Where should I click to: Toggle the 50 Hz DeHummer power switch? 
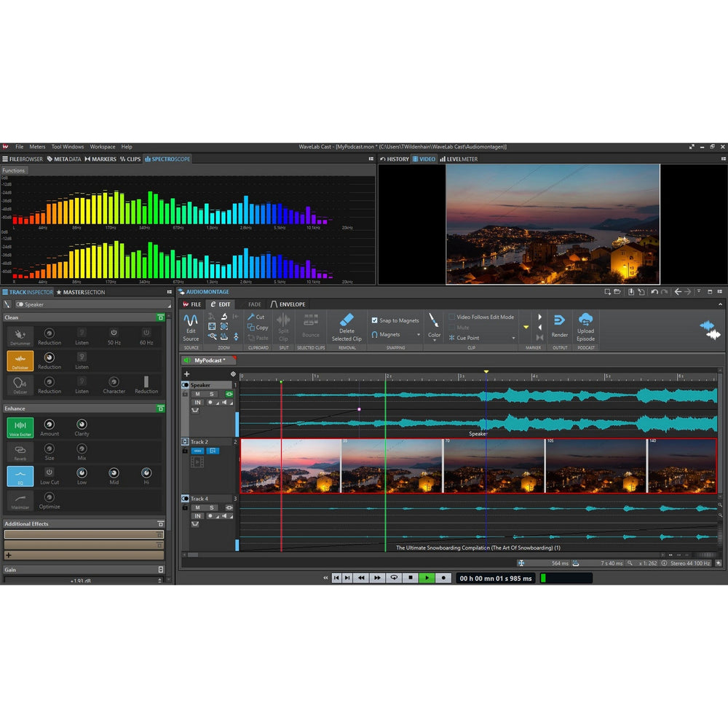114,333
